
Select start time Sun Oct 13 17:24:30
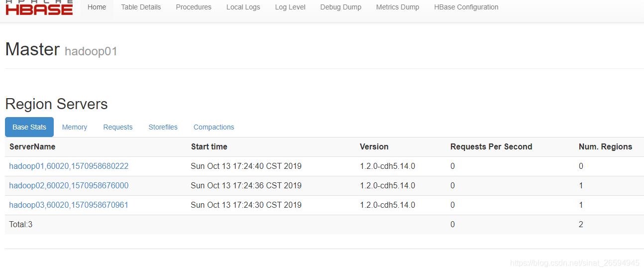246,205
